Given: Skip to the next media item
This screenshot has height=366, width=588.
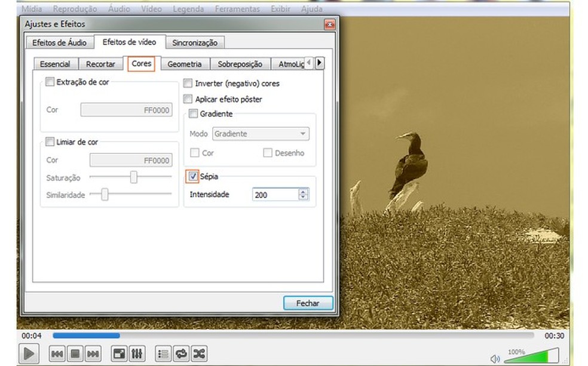Looking at the screenshot, I should pos(92,353).
